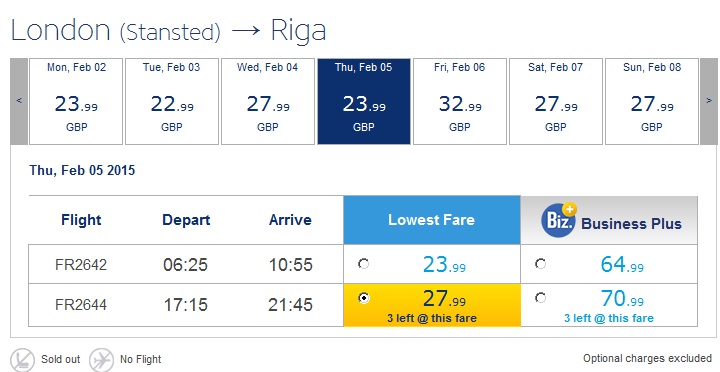This screenshot has height=372, width=720.
Task: Click the Sold out legend icon
Action: coord(22,360)
